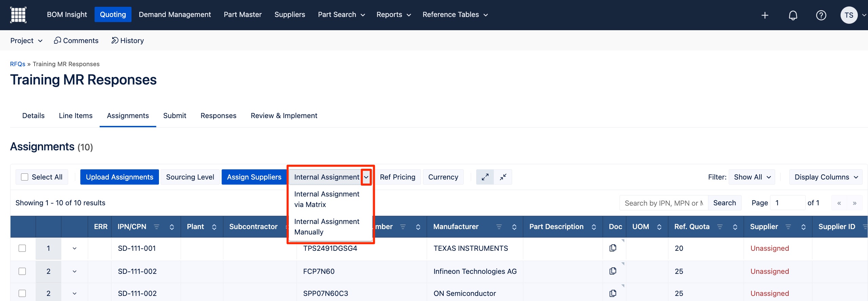Sort the IPN/CPN column
Viewport: 868px width, 301px height.
(172, 227)
